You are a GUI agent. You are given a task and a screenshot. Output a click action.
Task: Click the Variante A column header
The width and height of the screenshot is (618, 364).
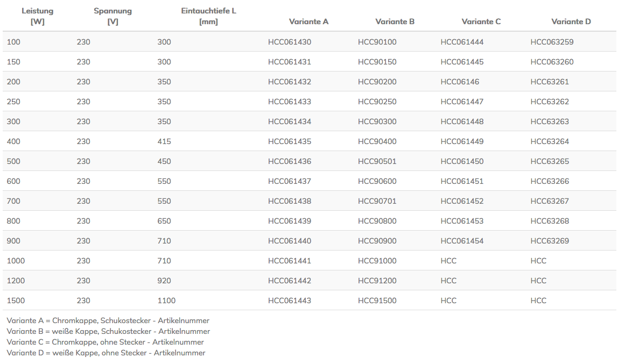tap(308, 22)
